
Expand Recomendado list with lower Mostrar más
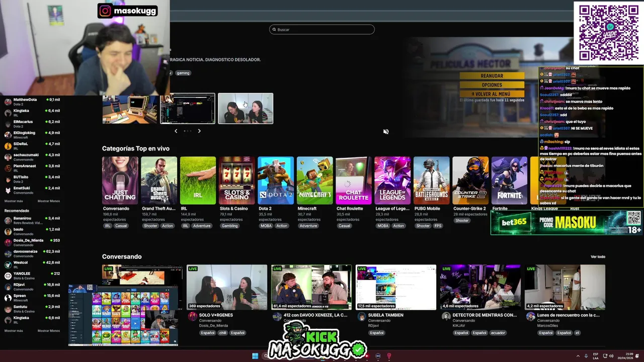(x=14, y=331)
